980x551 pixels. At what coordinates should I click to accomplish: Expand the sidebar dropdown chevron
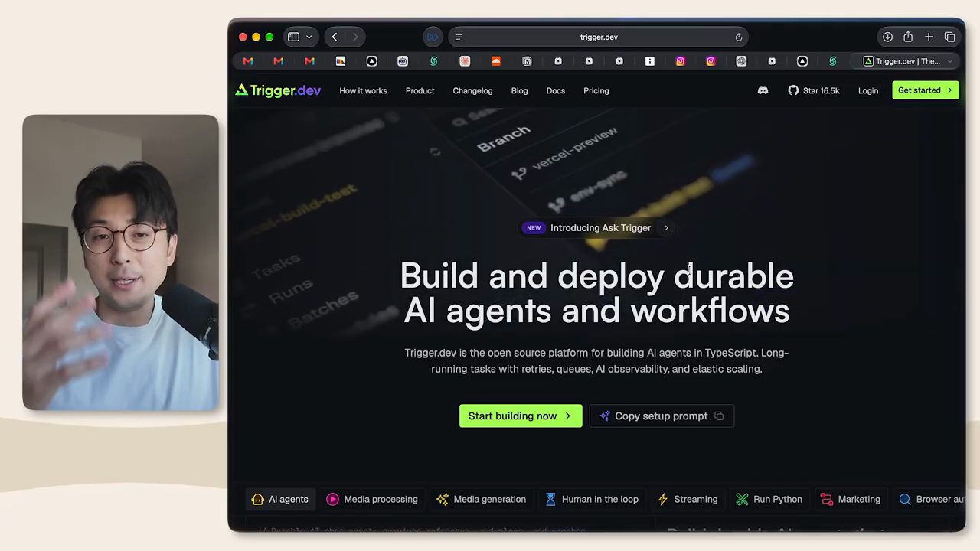tap(309, 37)
